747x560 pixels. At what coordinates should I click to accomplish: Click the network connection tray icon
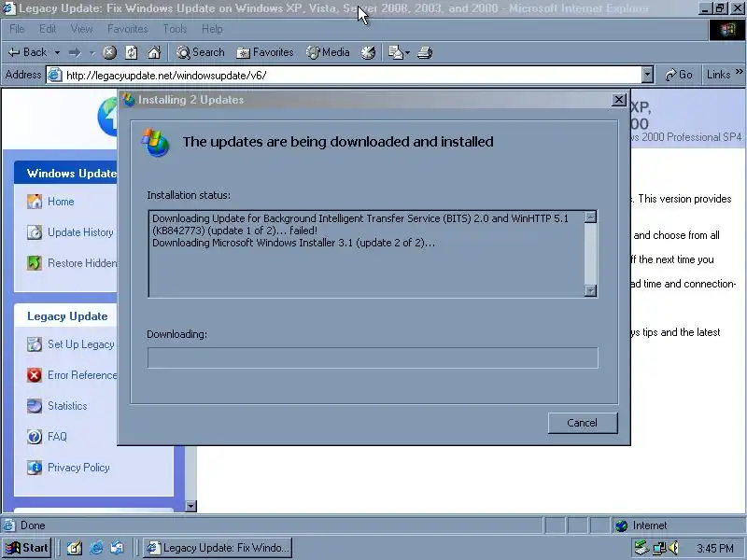(659, 548)
